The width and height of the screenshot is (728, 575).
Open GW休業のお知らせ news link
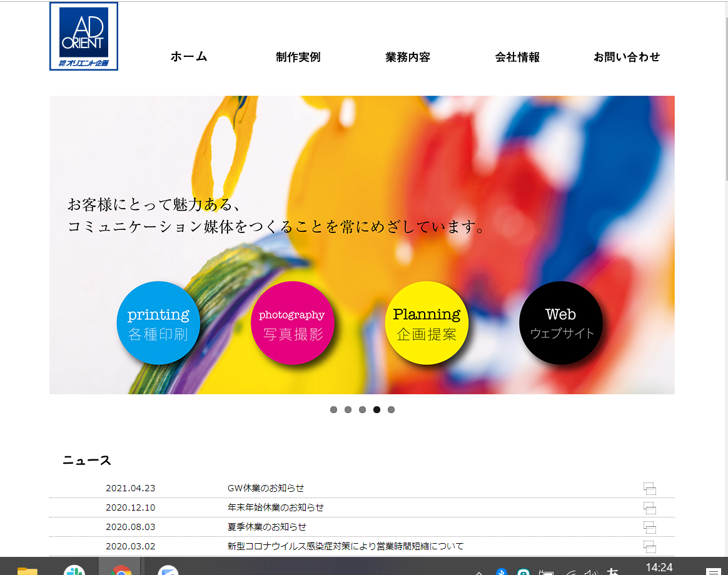(266, 488)
